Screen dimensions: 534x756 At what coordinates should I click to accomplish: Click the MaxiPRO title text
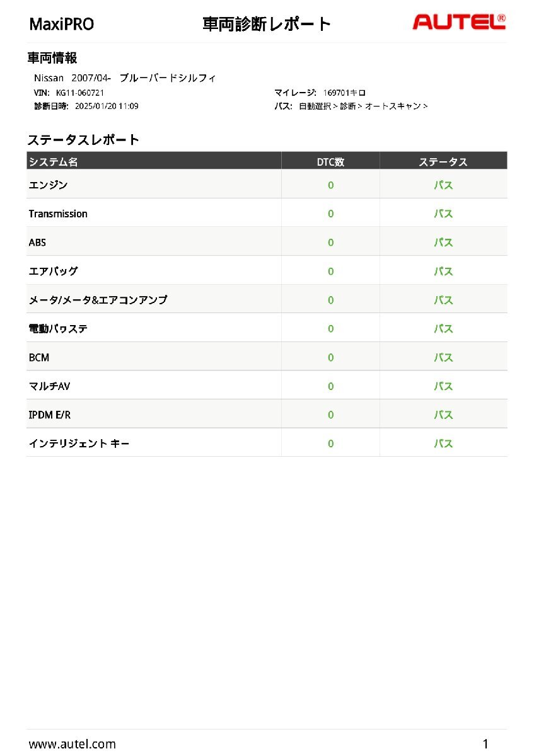point(62,25)
